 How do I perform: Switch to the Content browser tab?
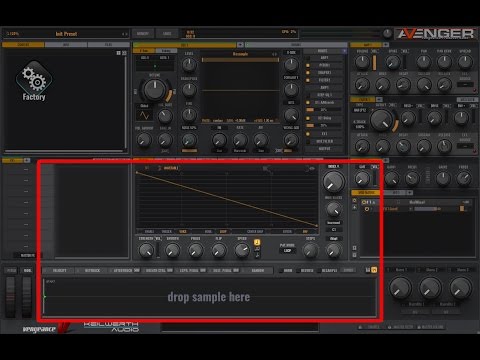pyautogui.click(x=23, y=45)
